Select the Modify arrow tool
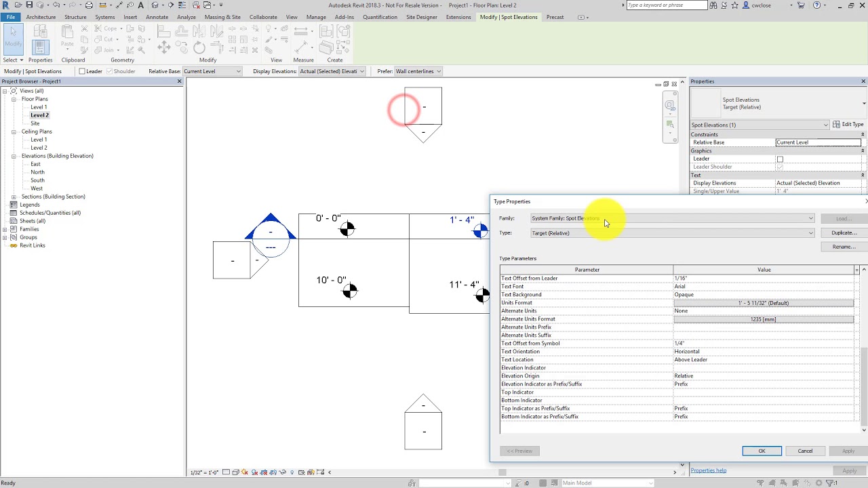 [13, 38]
